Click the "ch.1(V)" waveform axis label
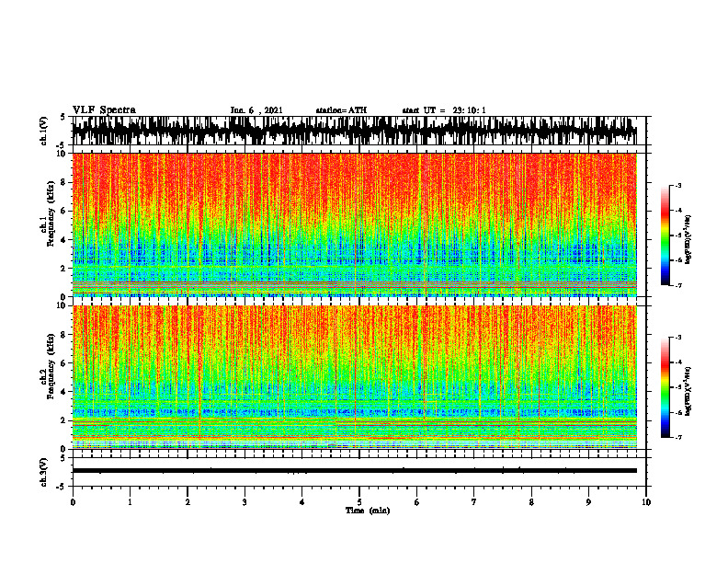 43,131
